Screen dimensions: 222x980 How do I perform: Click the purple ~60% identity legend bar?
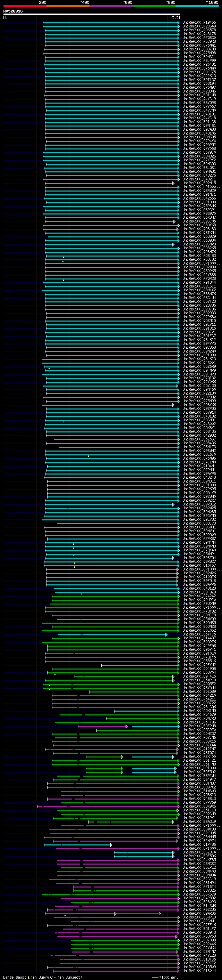pos(111,7)
